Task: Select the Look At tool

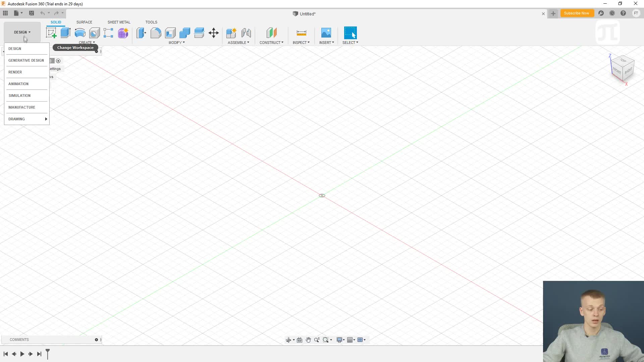Action: [x=300, y=340]
